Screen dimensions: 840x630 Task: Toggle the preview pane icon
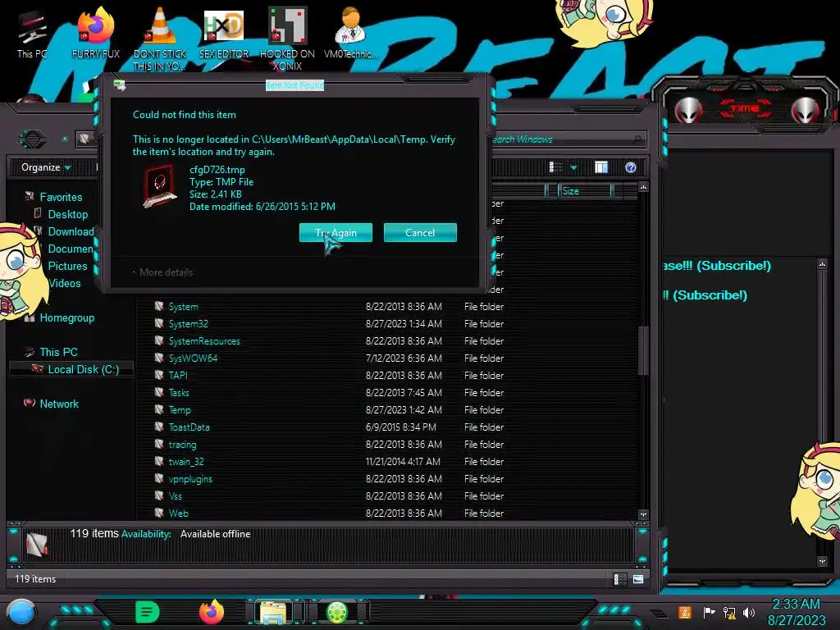coord(601,167)
